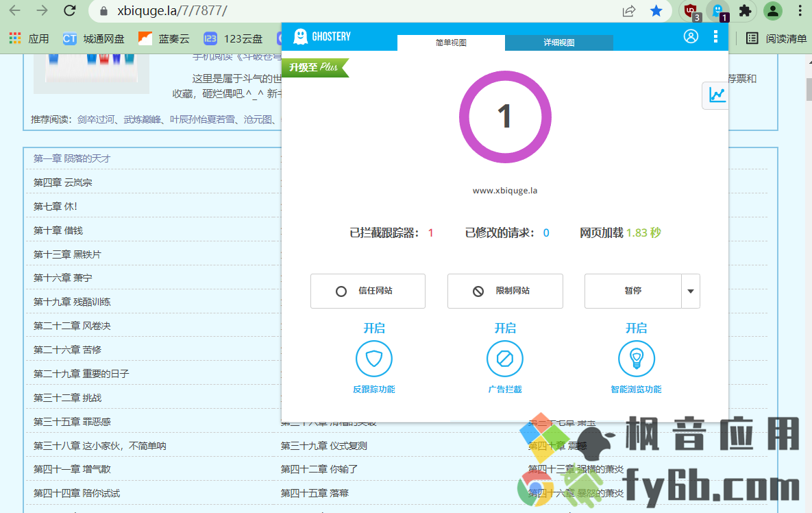This screenshot has height=513, width=812.
Task: Open chapter 第十六章 萧宁
Action: click(x=62, y=278)
